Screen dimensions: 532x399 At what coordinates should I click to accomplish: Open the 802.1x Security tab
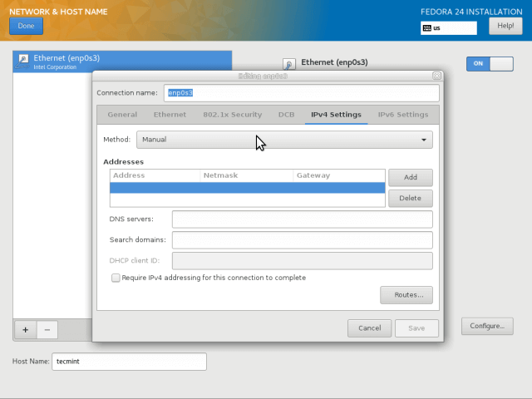(x=233, y=115)
